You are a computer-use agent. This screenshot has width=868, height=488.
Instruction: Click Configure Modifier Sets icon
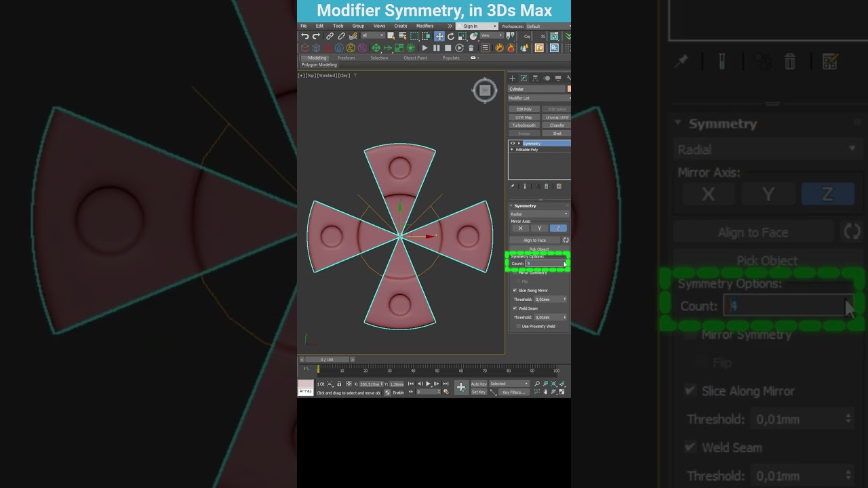pyautogui.click(x=559, y=186)
